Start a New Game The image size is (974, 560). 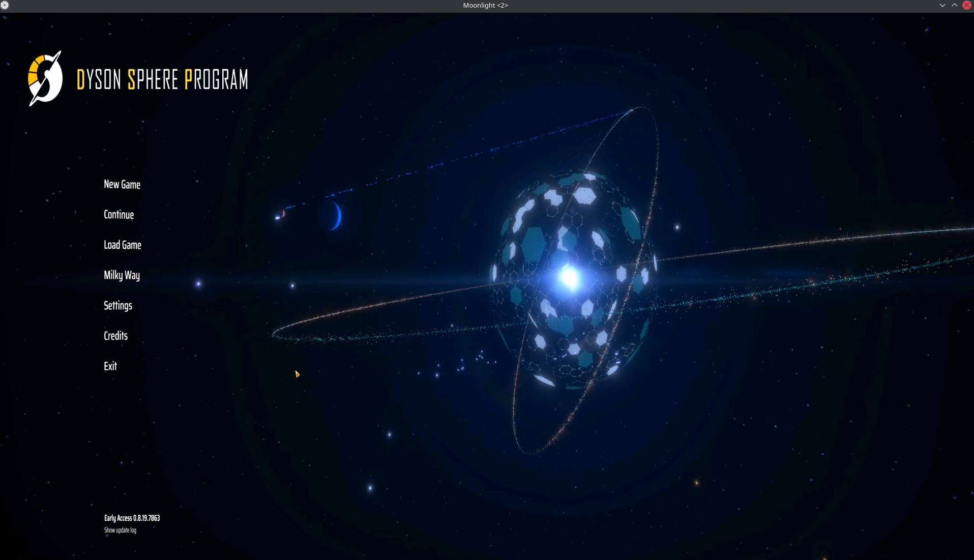(122, 184)
